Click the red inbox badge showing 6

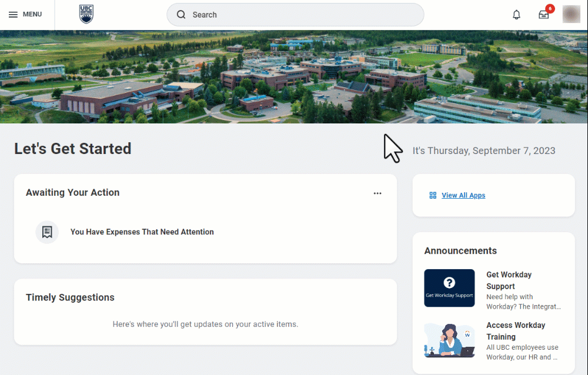point(550,9)
